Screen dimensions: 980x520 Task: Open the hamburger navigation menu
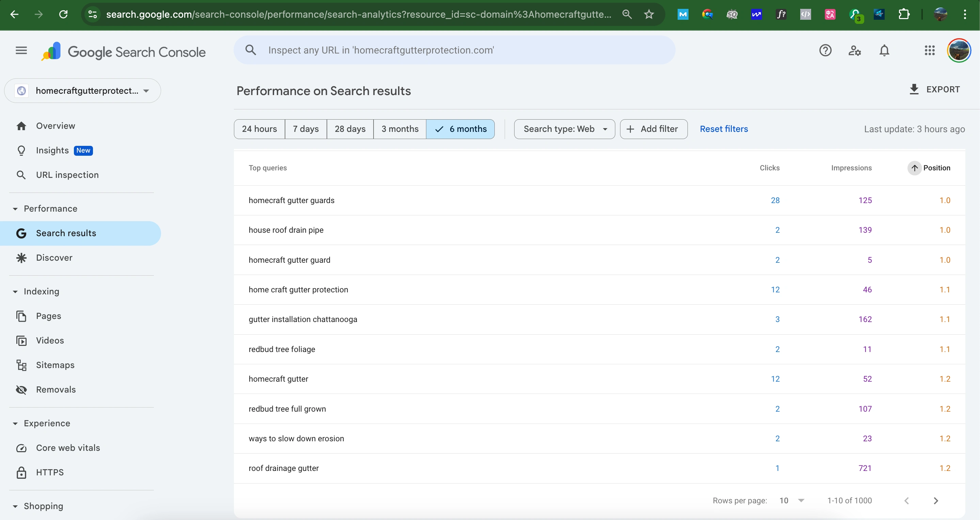[21, 50]
